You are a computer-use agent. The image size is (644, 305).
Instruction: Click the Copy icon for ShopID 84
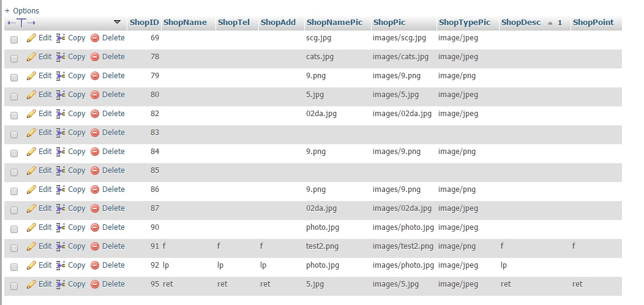(61, 152)
